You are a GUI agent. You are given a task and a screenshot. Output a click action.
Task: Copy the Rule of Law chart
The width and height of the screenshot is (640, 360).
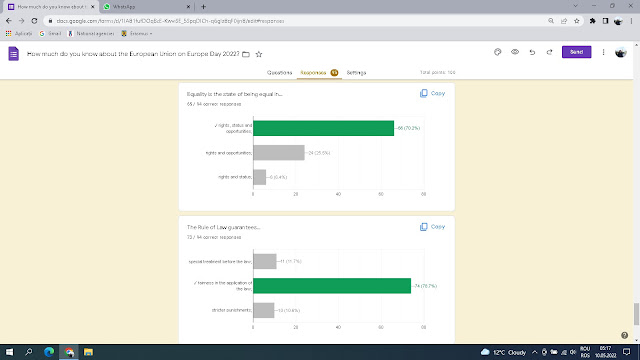(x=432, y=227)
